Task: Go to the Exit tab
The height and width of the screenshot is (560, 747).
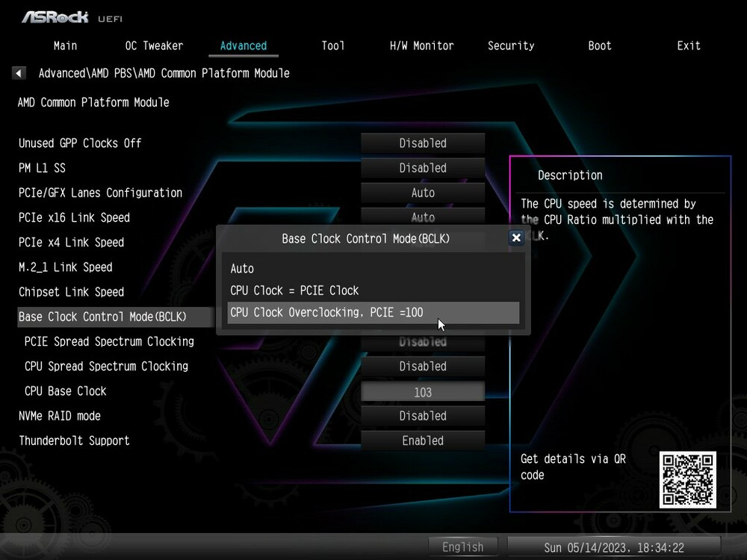Action: pos(689,46)
